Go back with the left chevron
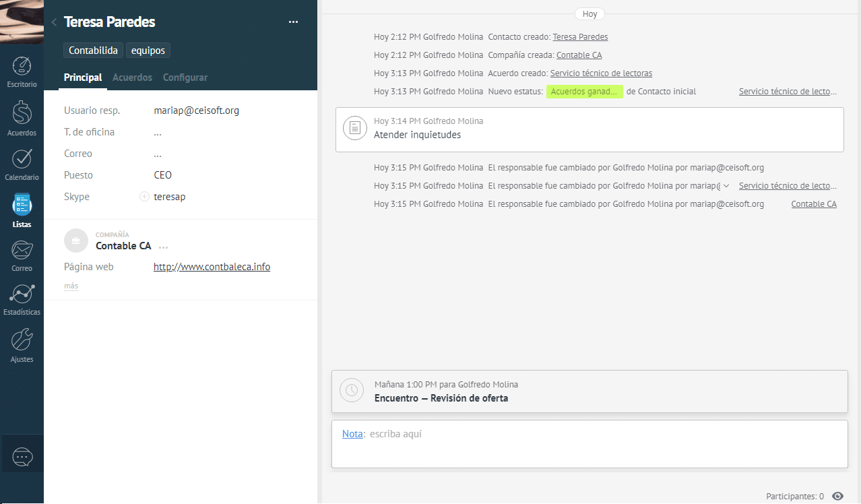861x504 pixels. click(54, 22)
